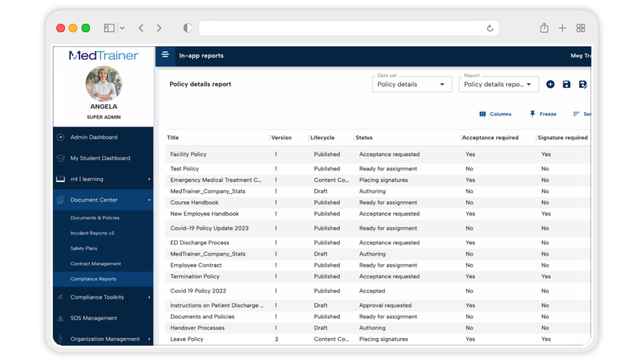Click the hamburger menu icon in header

(165, 55)
